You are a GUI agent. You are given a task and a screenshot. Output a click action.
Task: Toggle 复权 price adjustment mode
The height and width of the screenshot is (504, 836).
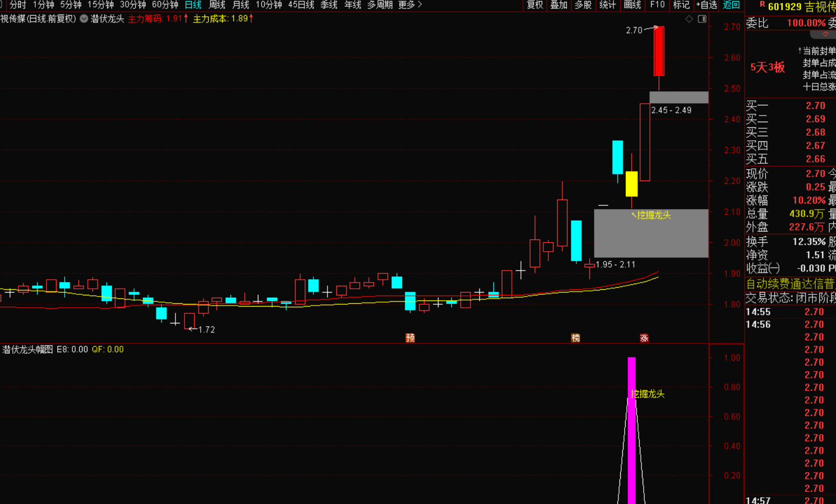point(535,5)
